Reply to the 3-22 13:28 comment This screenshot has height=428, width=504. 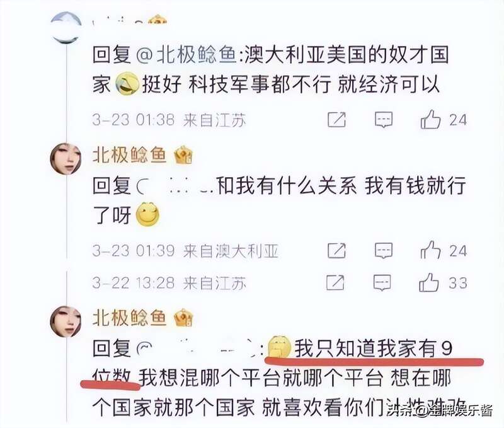click(382, 283)
